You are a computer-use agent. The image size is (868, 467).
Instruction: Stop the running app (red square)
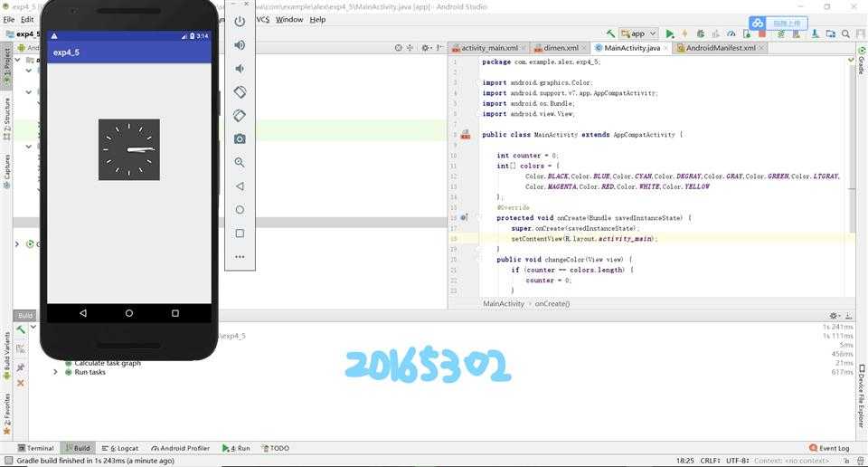761,33
